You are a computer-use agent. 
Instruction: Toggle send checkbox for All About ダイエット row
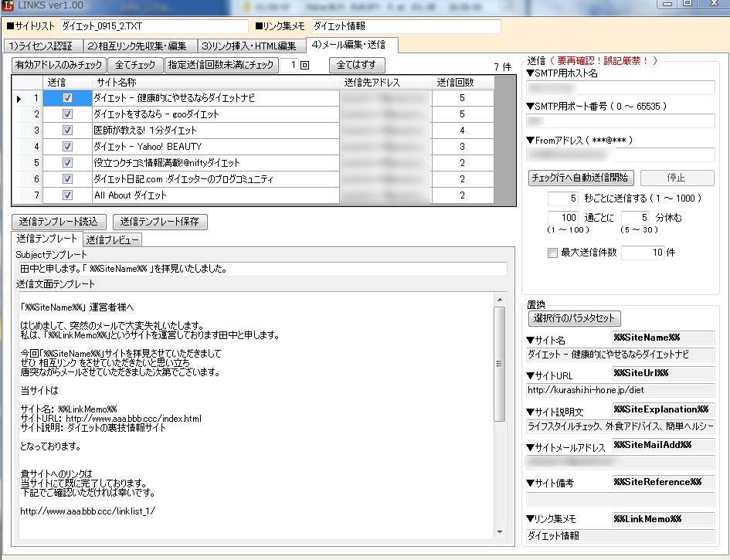coord(67,195)
